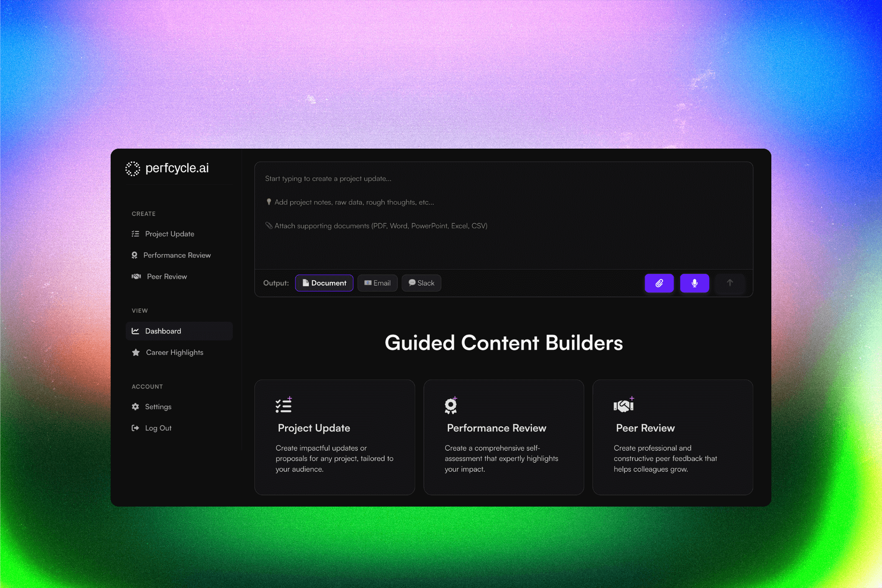882x588 pixels.
Task: Click the Peer Review card handshake icon
Action: click(x=623, y=405)
